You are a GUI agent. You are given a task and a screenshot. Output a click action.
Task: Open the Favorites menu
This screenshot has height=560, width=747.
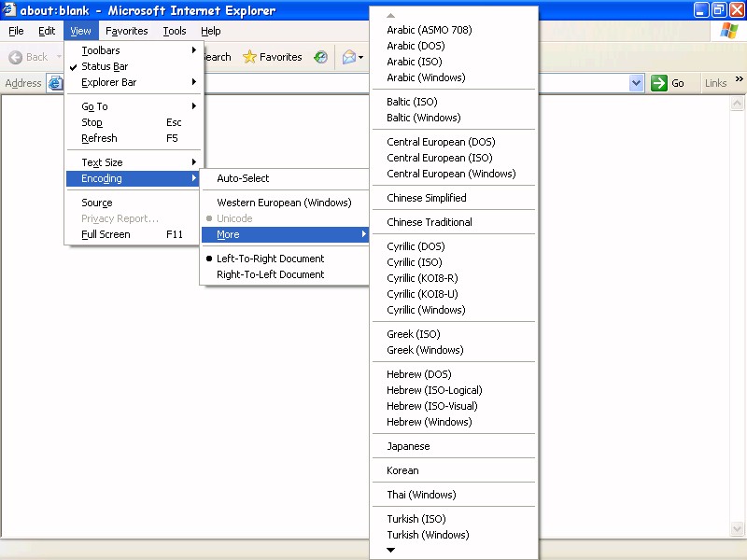click(127, 31)
